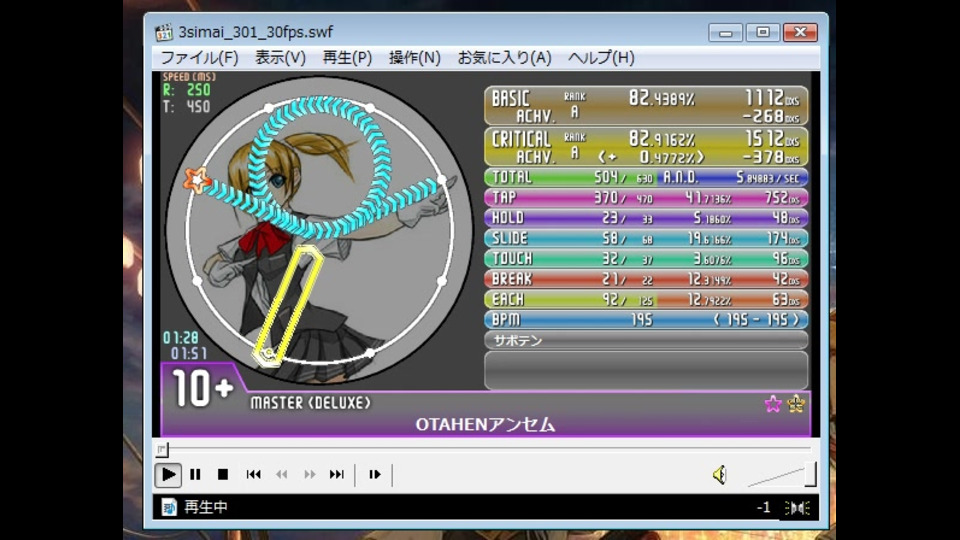
Task: Close the media player window
Action: (800, 32)
